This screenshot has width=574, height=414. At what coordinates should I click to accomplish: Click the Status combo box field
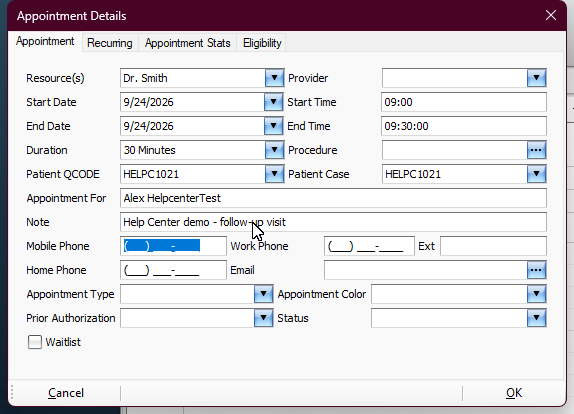click(x=449, y=318)
